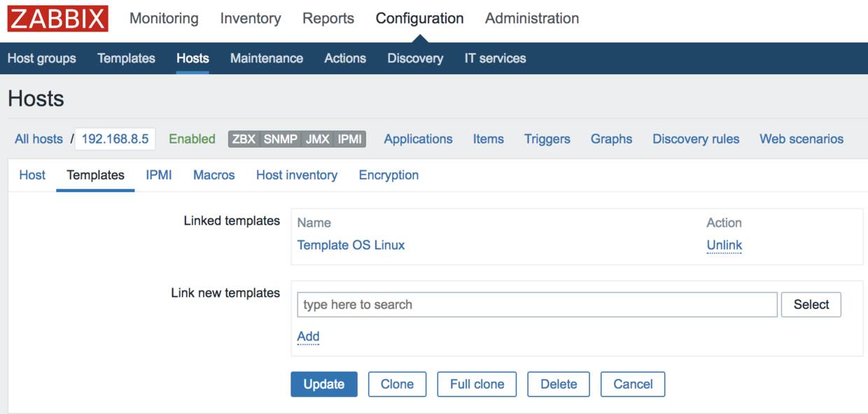Open the host's Triggers link
This screenshot has width=868, height=414.
(547, 139)
